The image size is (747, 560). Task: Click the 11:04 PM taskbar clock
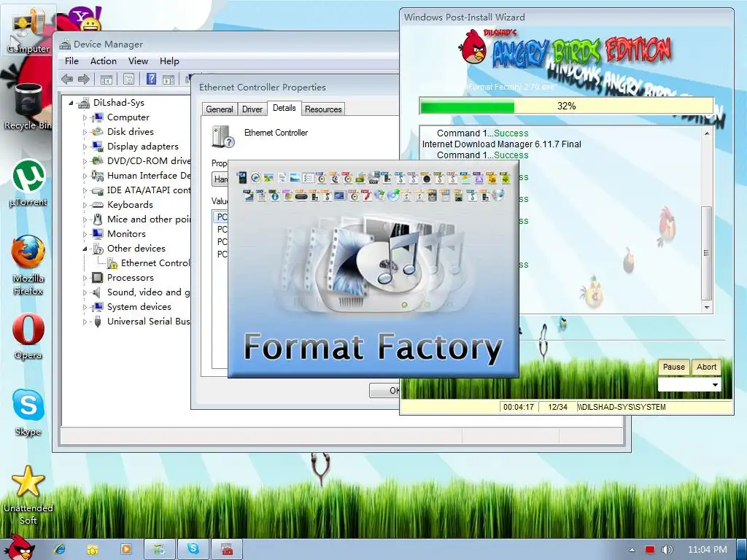[707, 550]
